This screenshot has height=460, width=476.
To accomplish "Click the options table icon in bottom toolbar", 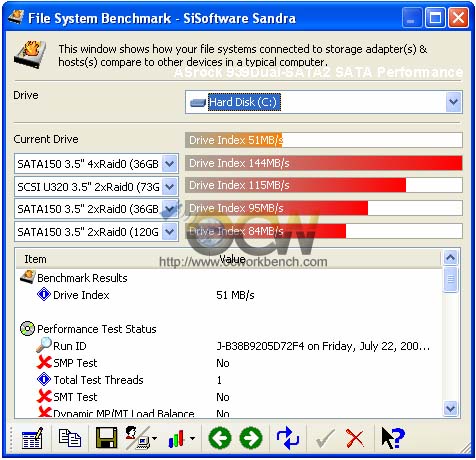I will pyautogui.click(x=32, y=438).
